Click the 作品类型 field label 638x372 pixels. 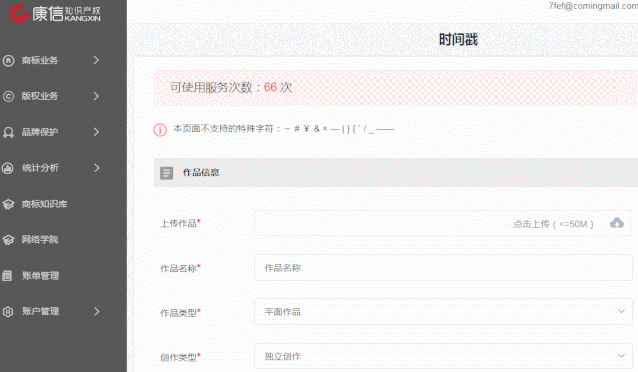coord(180,313)
